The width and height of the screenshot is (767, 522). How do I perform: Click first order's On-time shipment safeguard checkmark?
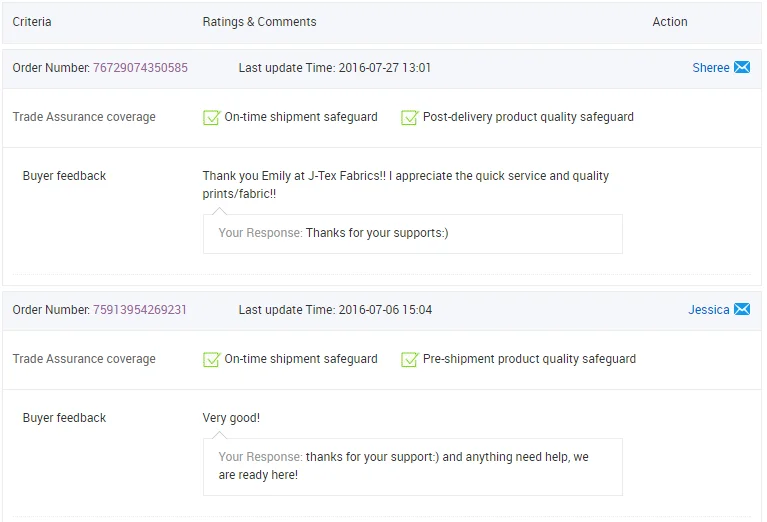pos(211,118)
